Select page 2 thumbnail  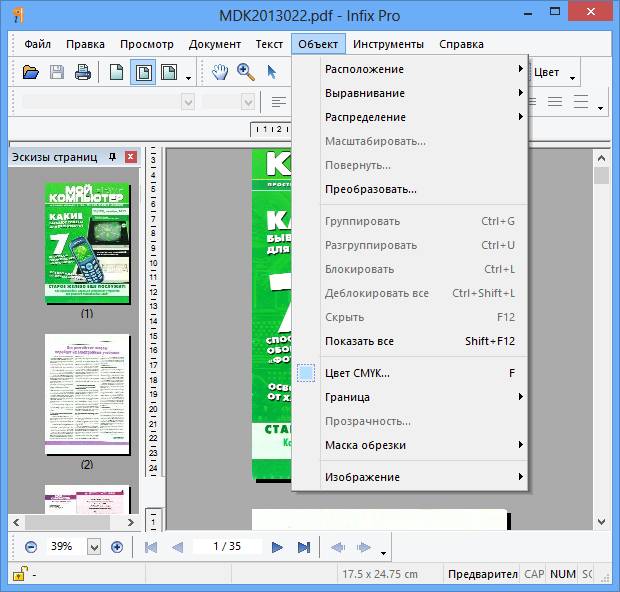click(x=87, y=394)
